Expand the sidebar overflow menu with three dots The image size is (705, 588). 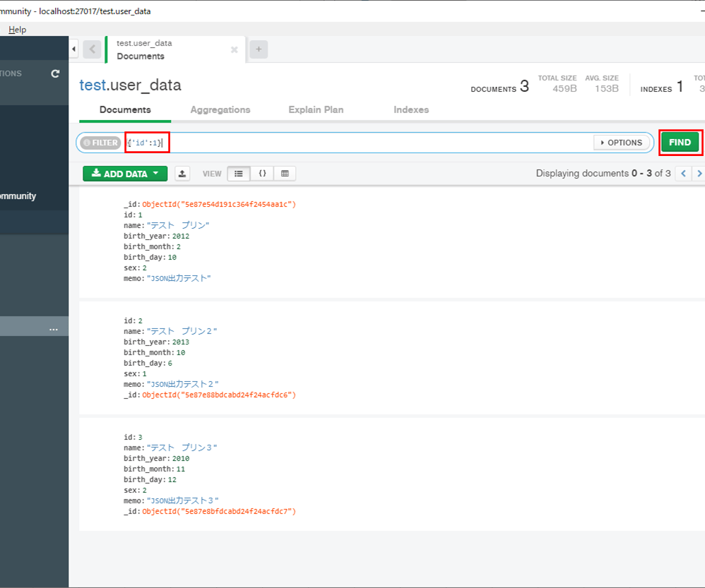click(x=54, y=328)
